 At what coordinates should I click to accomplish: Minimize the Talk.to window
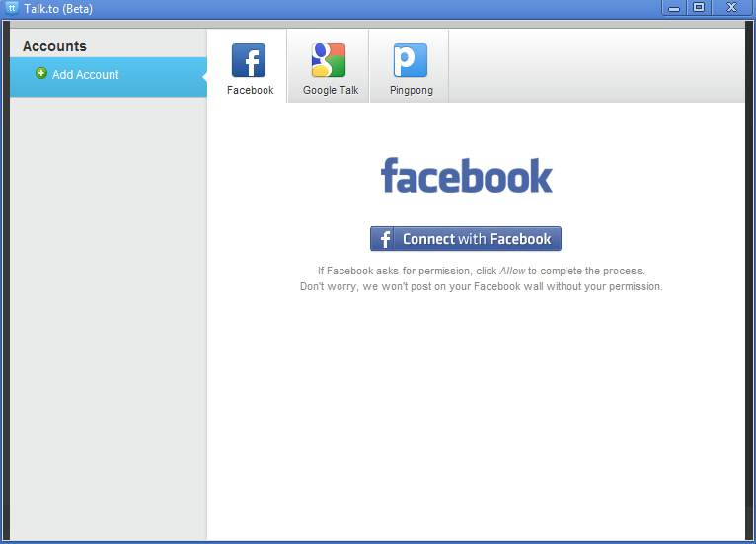[674, 8]
